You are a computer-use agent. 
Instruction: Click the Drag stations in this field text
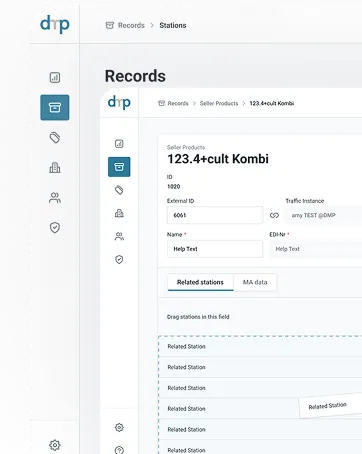(198, 317)
